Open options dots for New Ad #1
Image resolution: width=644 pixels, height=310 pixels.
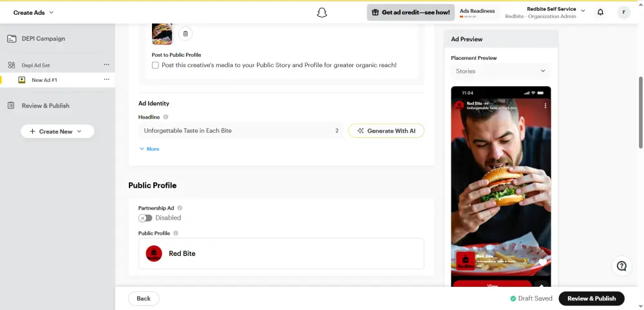[x=107, y=79]
